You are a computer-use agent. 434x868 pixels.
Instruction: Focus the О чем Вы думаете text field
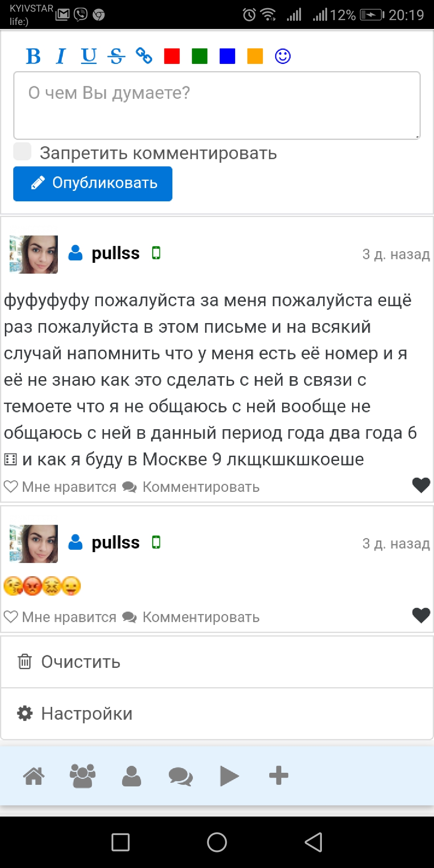(217, 106)
